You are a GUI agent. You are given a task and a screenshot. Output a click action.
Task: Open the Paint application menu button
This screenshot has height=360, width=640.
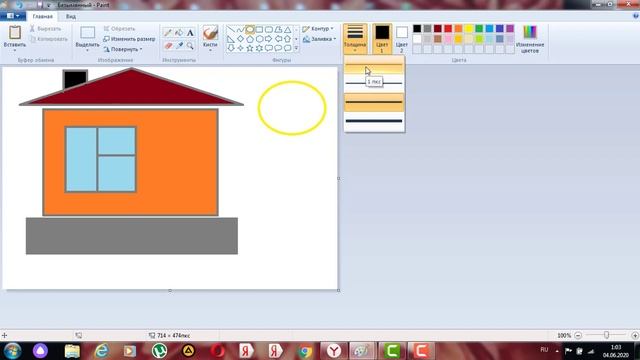coord(13,16)
